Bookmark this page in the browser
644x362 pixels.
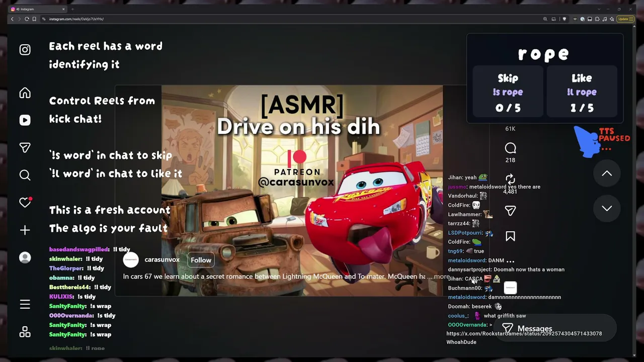34,19
